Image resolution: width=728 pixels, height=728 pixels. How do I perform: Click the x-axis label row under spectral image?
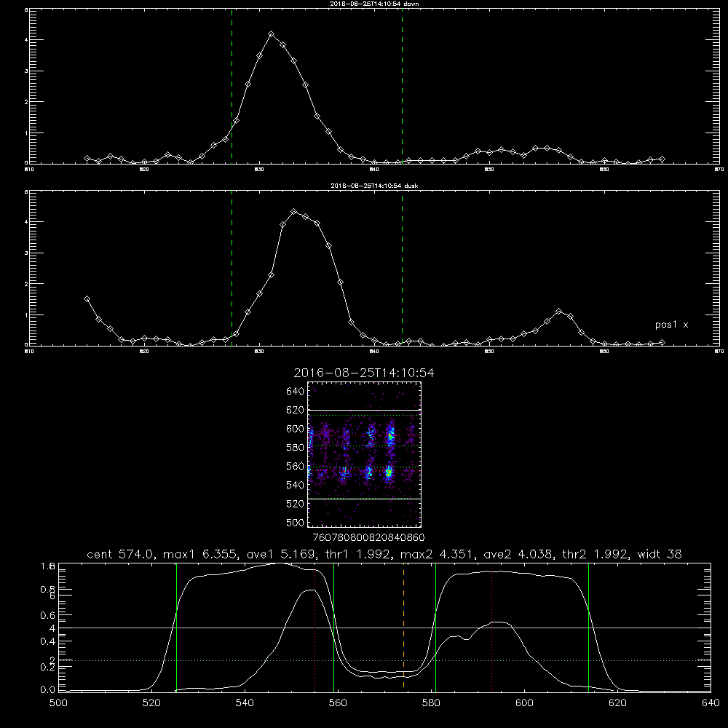click(x=368, y=538)
